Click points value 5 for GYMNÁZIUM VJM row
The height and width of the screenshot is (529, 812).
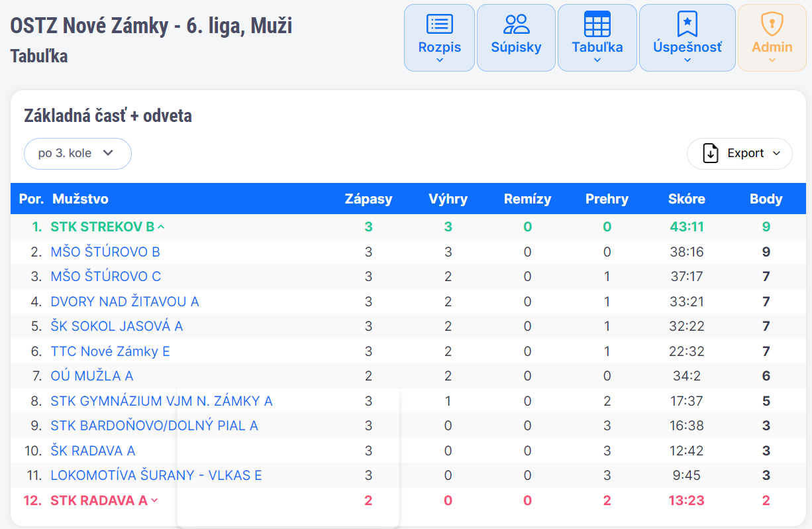(x=766, y=401)
